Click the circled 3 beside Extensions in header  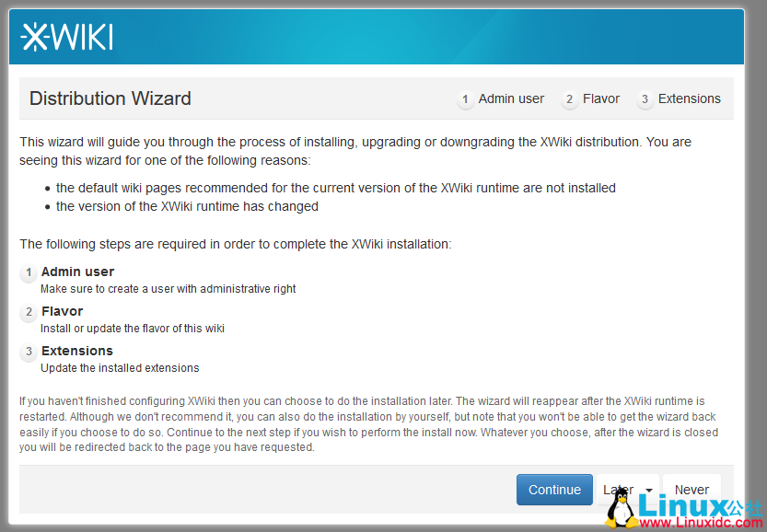[x=645, y=98]
